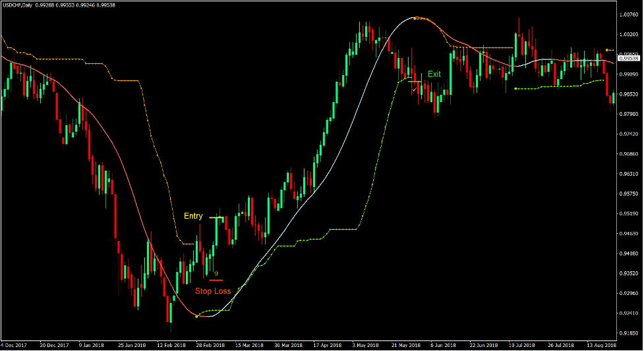Click the 4 Dec 2017 date label
Image resolution: width=644 pixels, height=351 pixels.
(13, 345)
